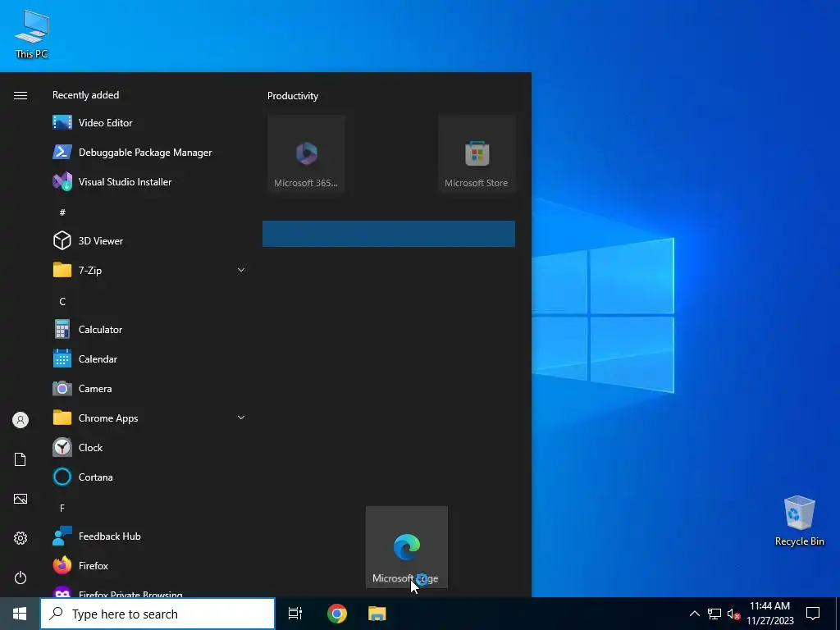Open the user account icon

[21, 420]
